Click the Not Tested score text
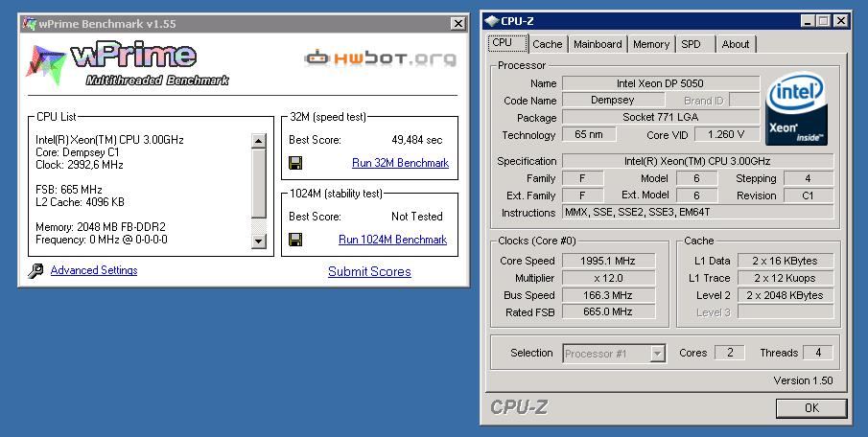Screen dimensions: 868x437 pyautogui.click(x=417, y=217)
